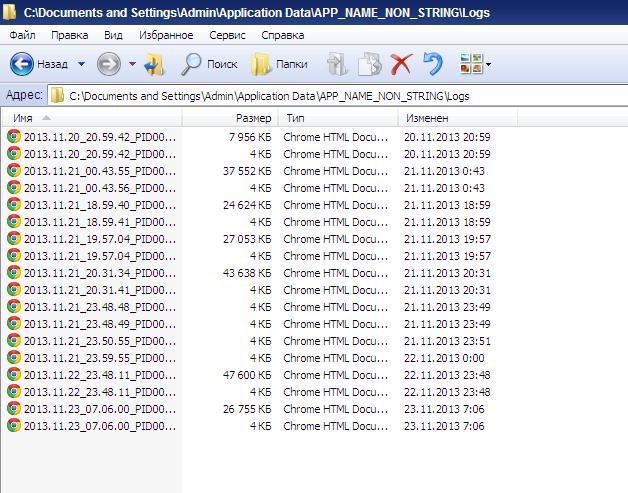Go up one folder level icon
This screenshot has height=493, width=628.
pyautogui.click(x=154, y=64)
